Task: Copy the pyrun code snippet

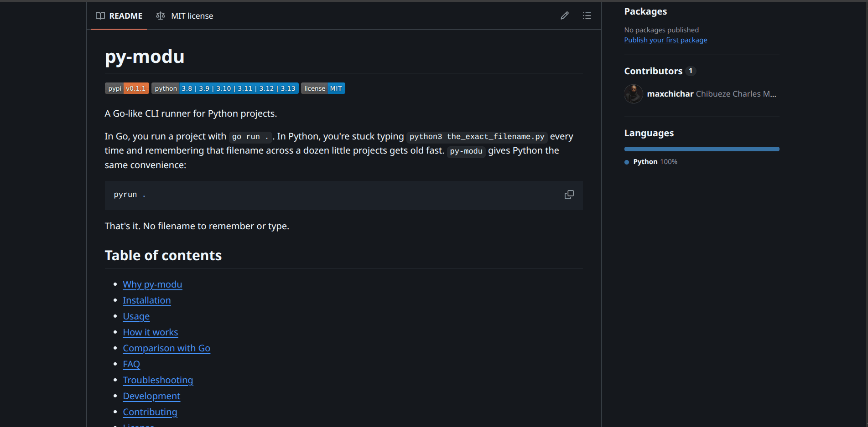Action: pos(569,195)
